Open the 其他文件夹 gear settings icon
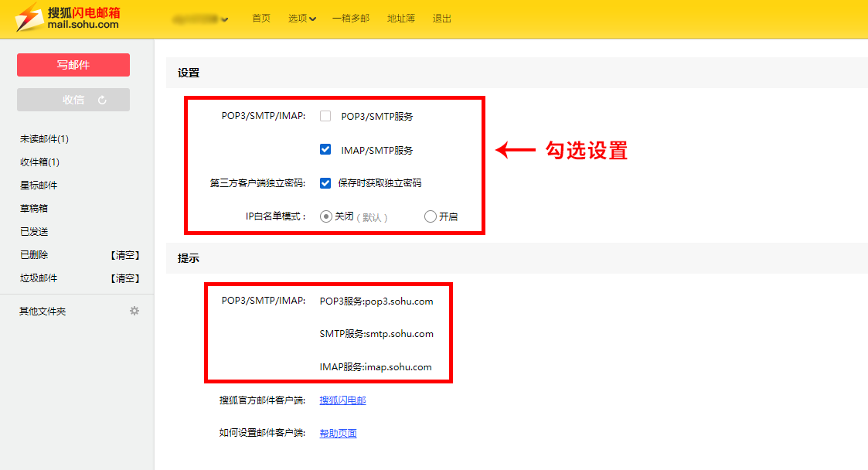Viewport: 868px width, 470px height. (x=134, y=311)
